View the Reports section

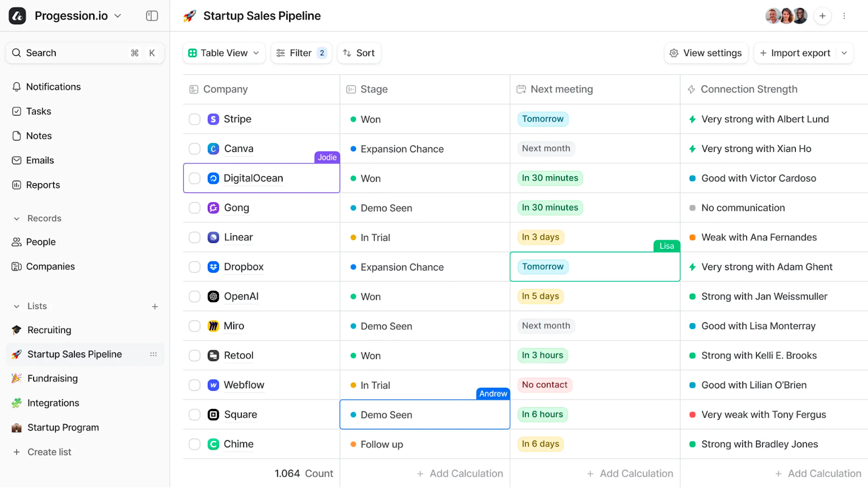42,184
